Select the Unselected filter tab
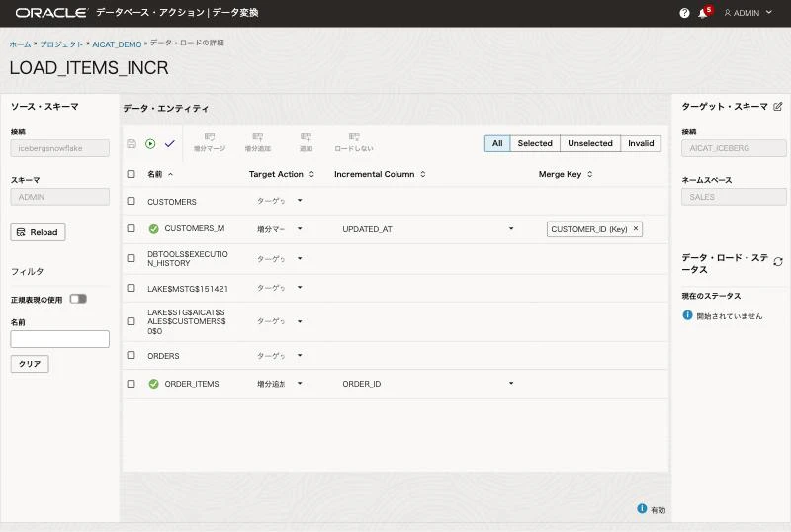791x532 pixels. 590,143
